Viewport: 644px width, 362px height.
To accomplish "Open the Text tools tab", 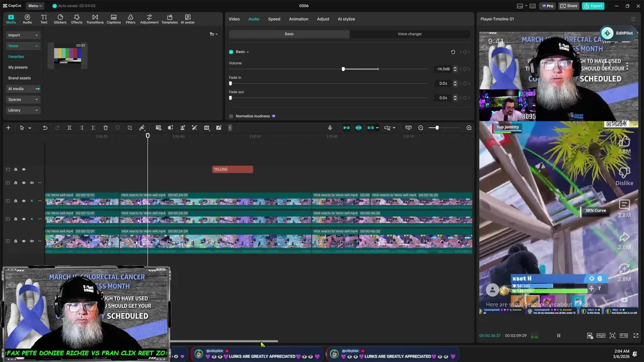I will click(44, 19).
